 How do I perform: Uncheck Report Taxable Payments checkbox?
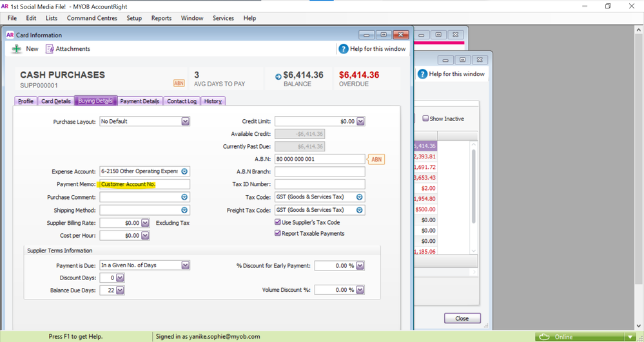(x=278, y=233)
